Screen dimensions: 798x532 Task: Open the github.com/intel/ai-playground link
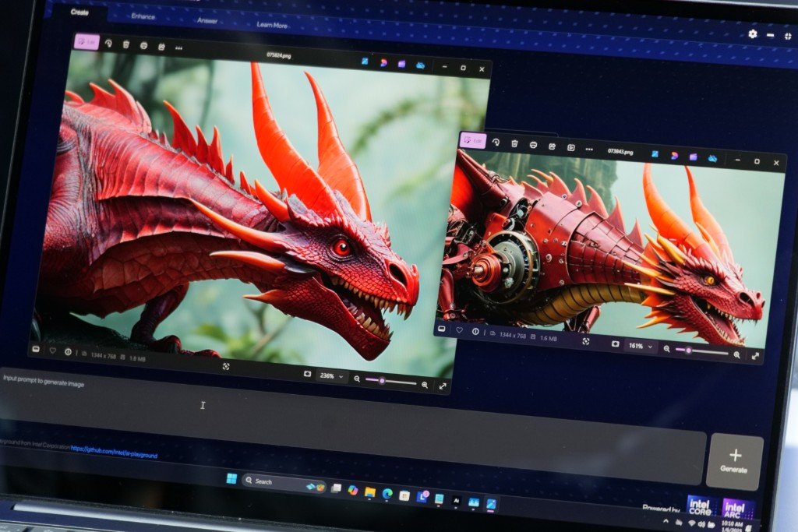[x=114, y=452]
